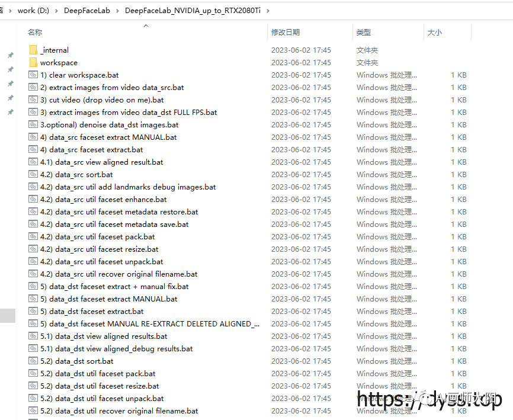The height and width of the screenshot is (420, 513).
Task: Click the DeepFaceLab_NVIDIA_up_to_RTX2080Ti breadcrumb
Action: click(x=193, y=11)
